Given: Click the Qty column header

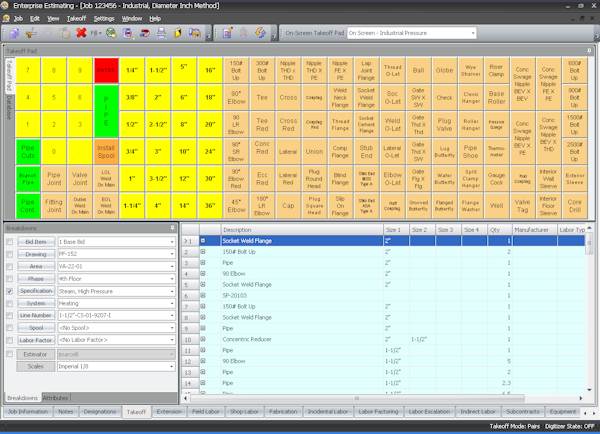Looking at the screenshot, I should pos(499,230).
